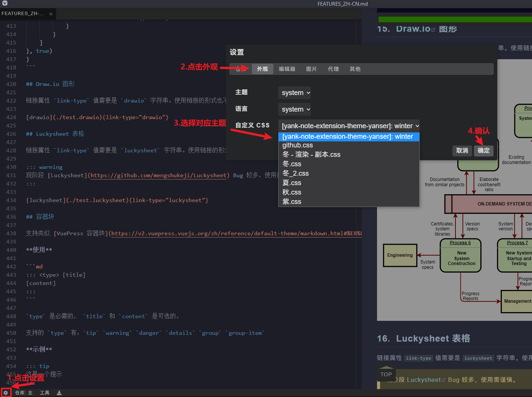Choose 紫.css in CSS list
532x397 pixels.
[x=349, y=202]
